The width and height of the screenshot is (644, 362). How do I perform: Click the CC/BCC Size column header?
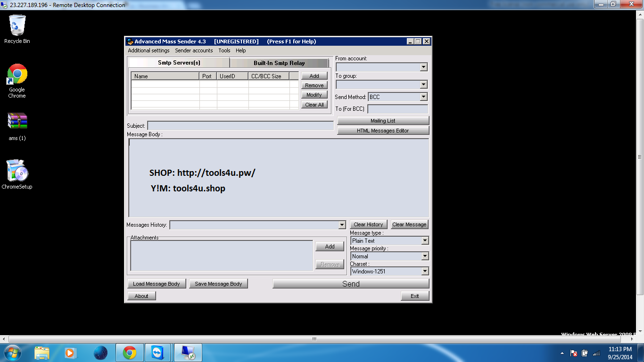tap(269, 76)
